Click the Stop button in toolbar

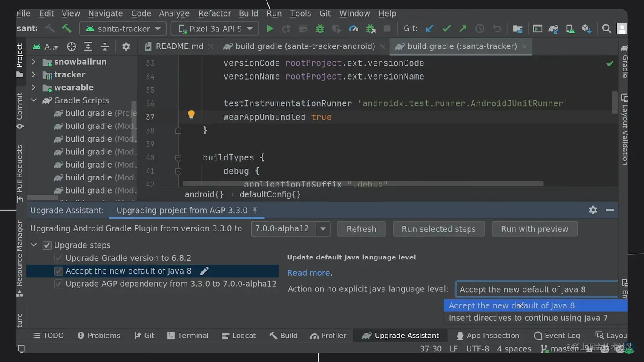tap(387, 29)
